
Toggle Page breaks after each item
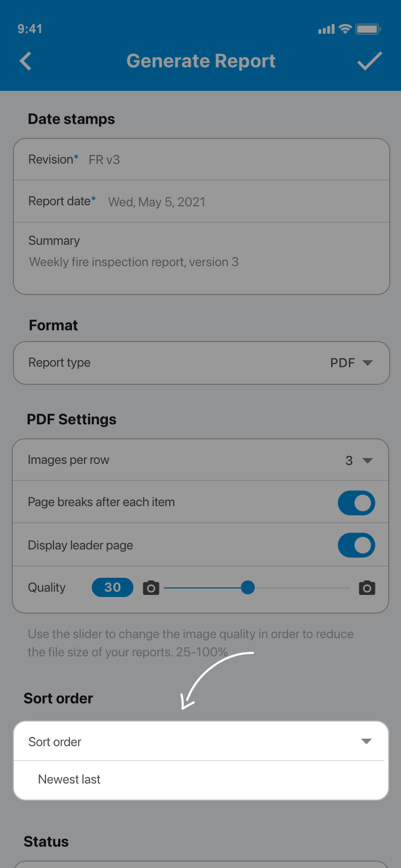pos(356,503)
